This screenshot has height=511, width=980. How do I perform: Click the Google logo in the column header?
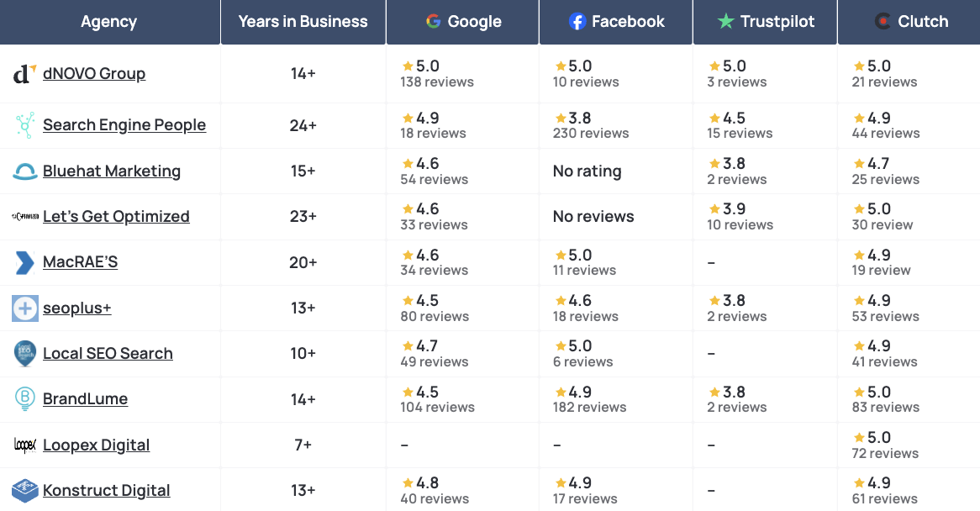434,22
